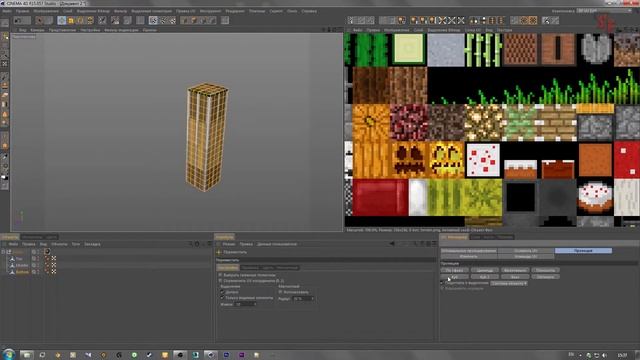Click the white cake-top texture tile with red dots

pyautogui.click(x=483, y=160)
